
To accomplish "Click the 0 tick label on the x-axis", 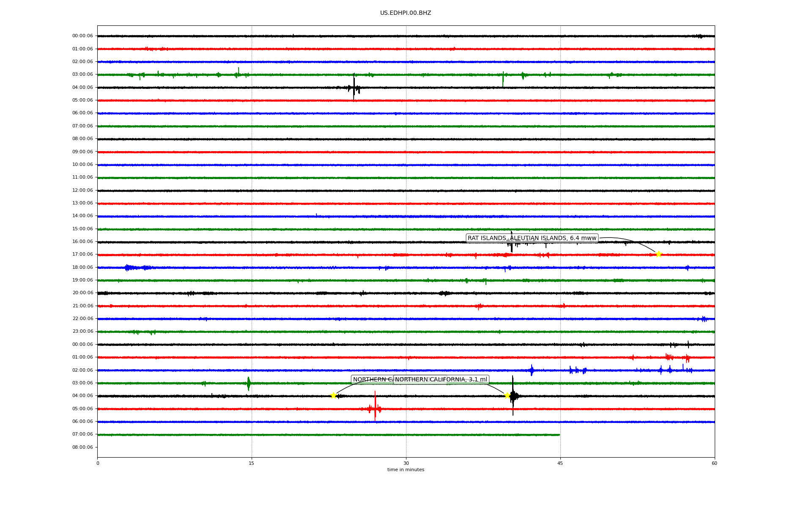I will (98, 463).
